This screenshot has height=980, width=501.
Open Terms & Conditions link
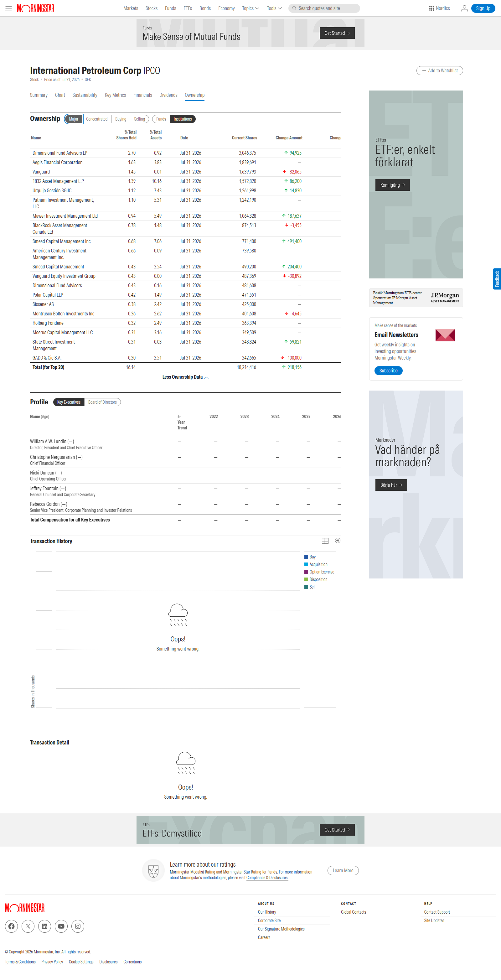click(20, 962)
